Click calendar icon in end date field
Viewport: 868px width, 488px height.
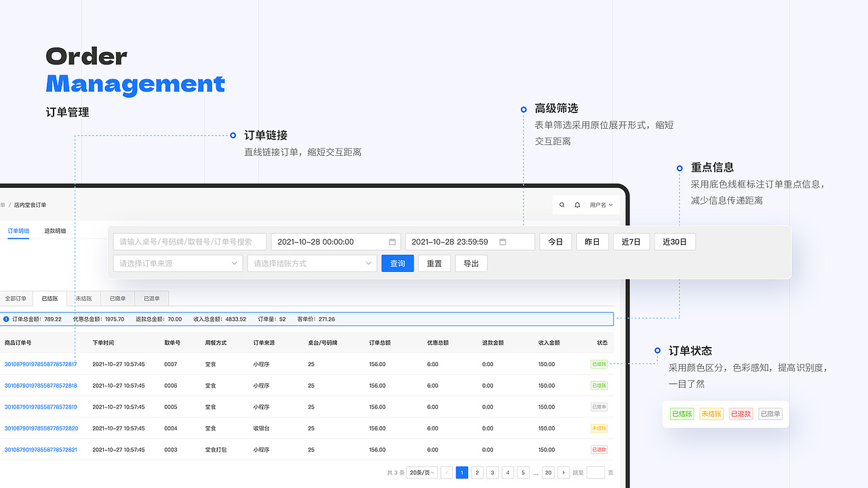point(503,242)
